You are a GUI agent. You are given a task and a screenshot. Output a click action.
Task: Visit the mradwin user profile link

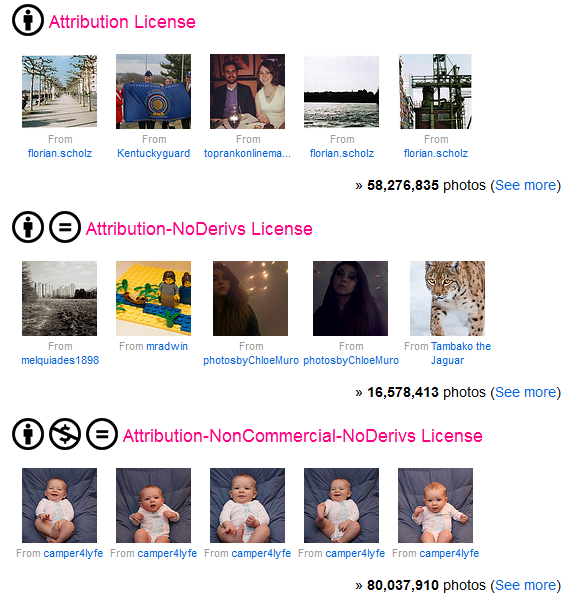[x=167, y=346]
